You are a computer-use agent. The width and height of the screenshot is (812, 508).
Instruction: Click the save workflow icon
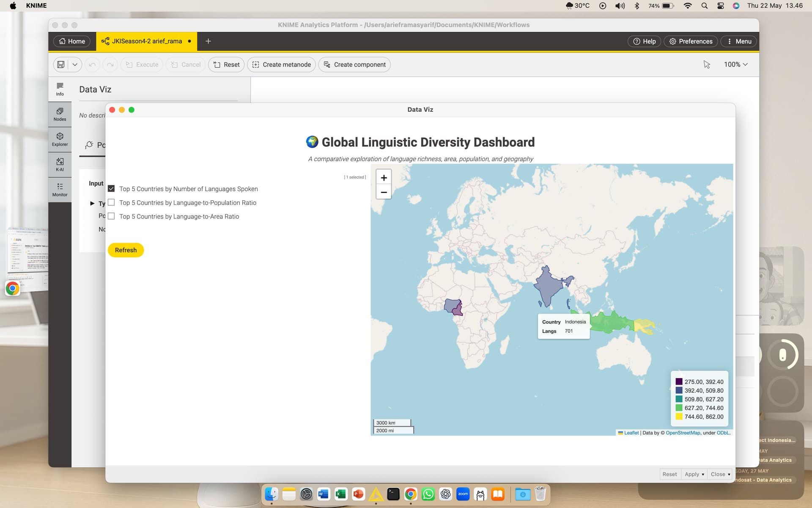[61, 64]
